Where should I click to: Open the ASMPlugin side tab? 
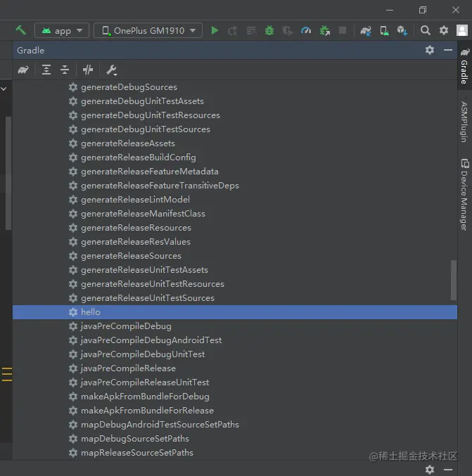[x=464, y=122]
